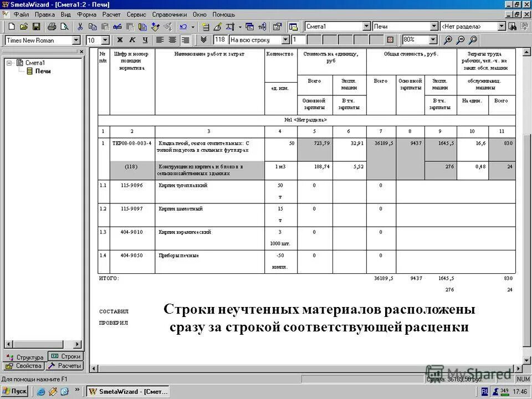Click the Пуск start button
The width and height of the screenshot is (532, 399).
pos(14,392)
